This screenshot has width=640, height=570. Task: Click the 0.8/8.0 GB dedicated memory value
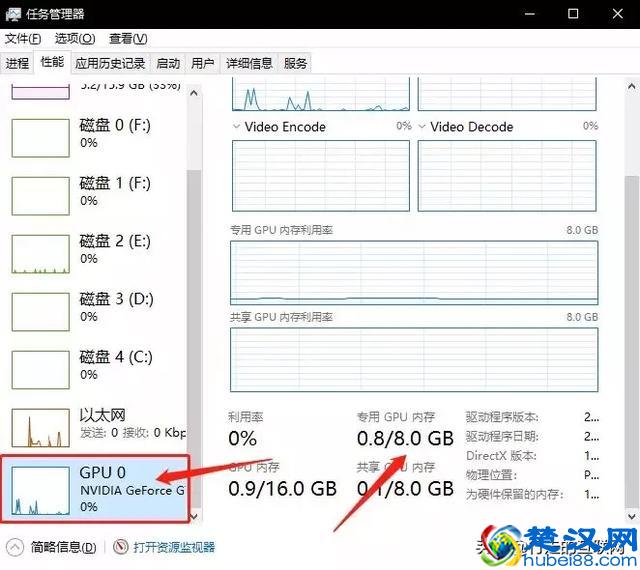405,439
